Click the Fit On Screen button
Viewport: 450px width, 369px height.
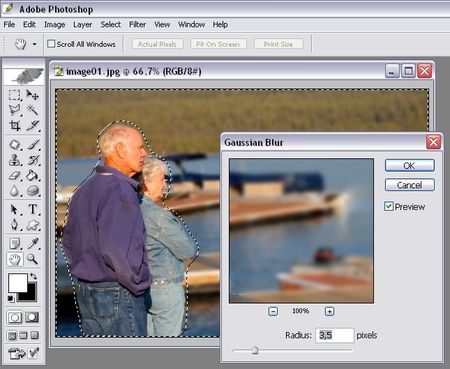pos(218,44)
